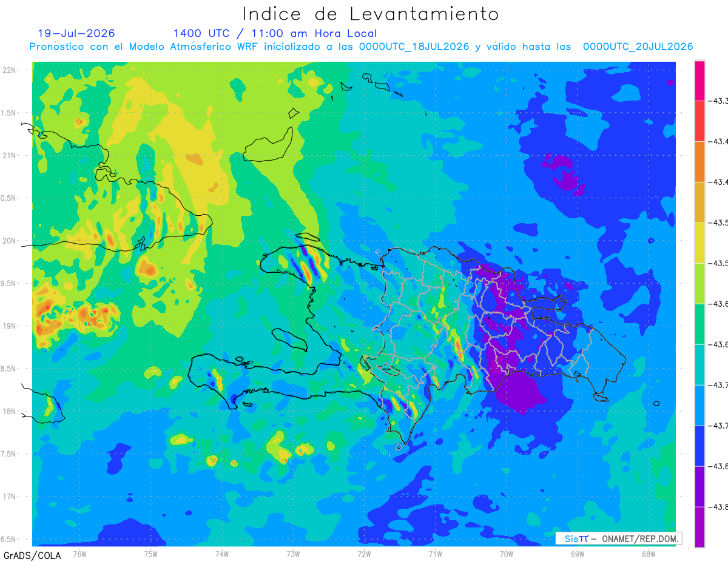Click the '74W' longitude label
The width and height of the screenshot is (728, 562).
(222, 554)
